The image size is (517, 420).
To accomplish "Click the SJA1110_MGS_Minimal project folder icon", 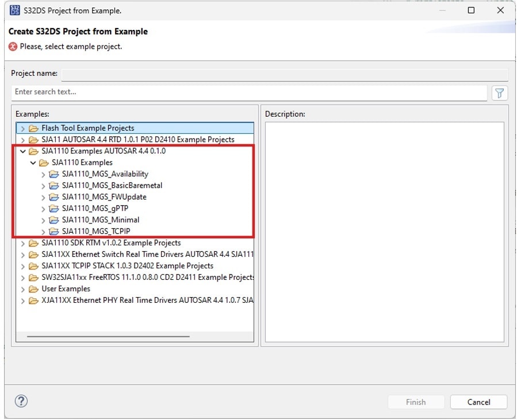I will point(54,220).
